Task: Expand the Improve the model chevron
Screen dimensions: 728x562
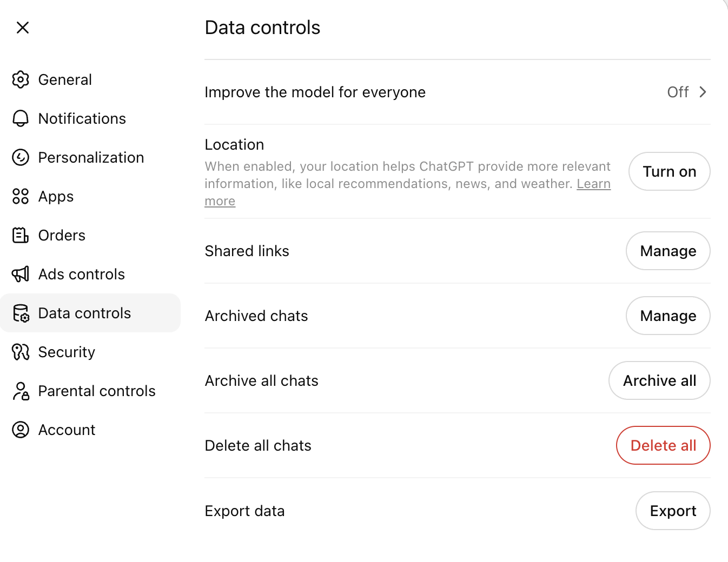Action: [x=703, y=92]
